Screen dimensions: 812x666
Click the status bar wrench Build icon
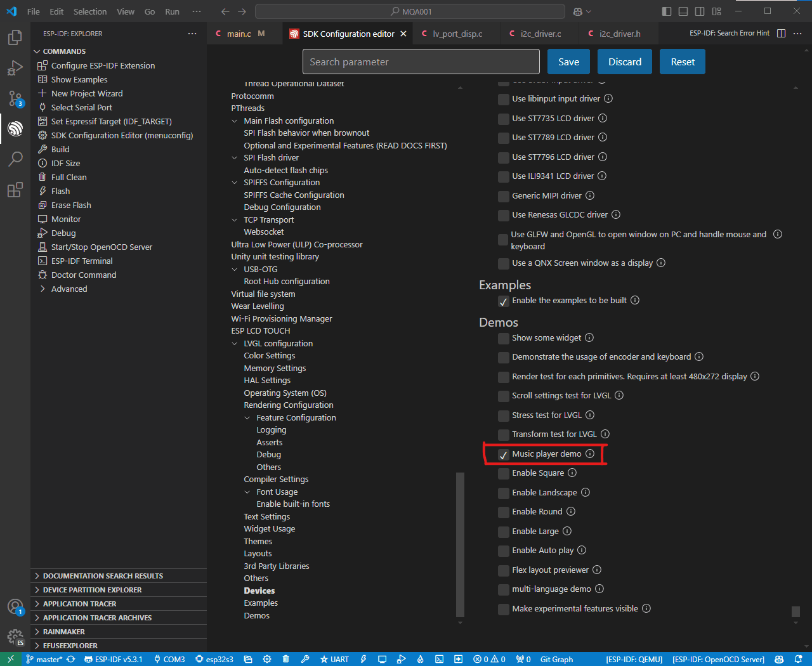(x=305, y=659)
